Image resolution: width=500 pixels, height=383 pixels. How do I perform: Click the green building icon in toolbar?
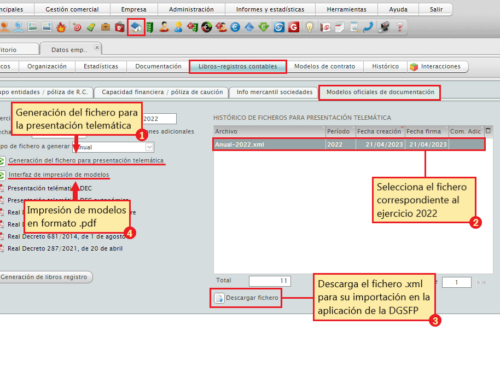click(x=150, y=27)
